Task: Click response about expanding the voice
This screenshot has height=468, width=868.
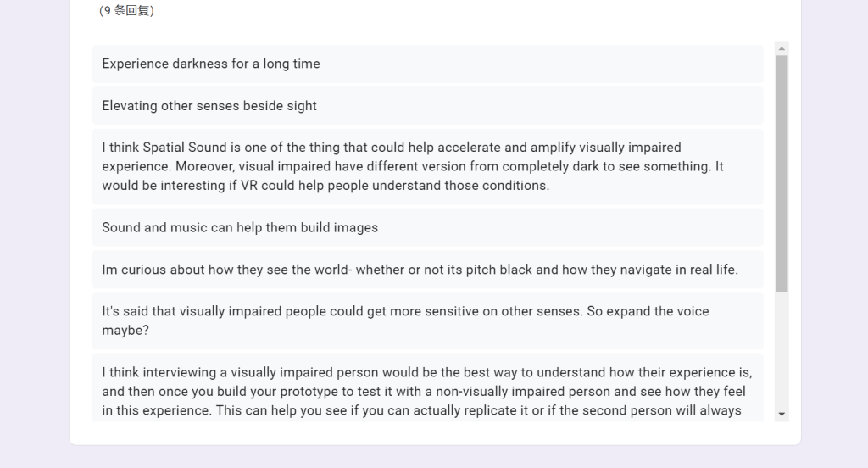Action: [x=428, y=320]
